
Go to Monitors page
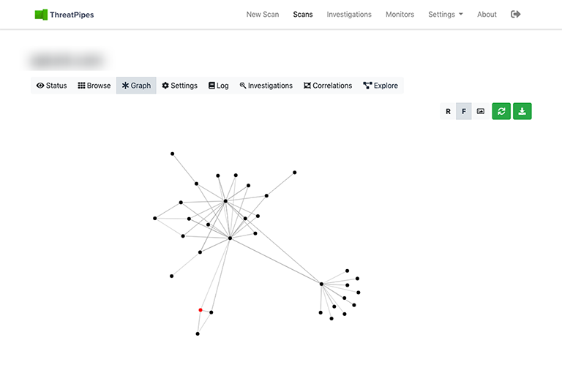400,14
